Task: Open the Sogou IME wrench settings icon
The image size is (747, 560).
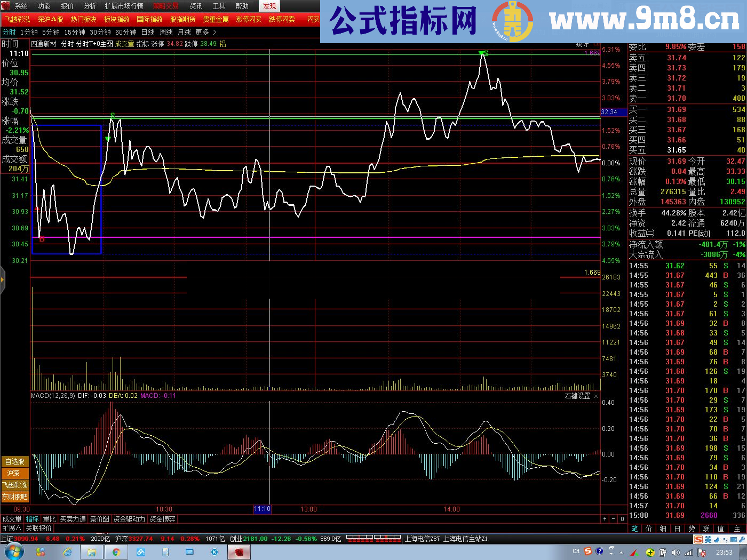Action: [741, 540]
